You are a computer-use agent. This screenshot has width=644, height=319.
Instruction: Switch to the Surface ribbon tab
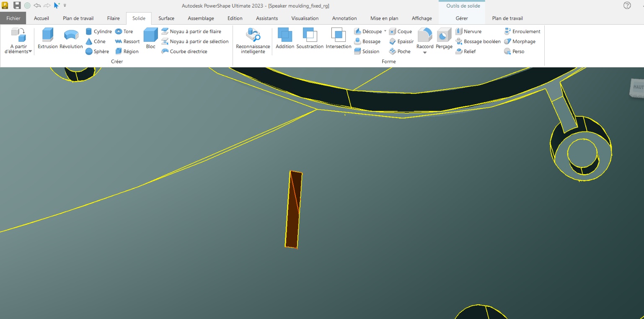(x=166, y=18)
